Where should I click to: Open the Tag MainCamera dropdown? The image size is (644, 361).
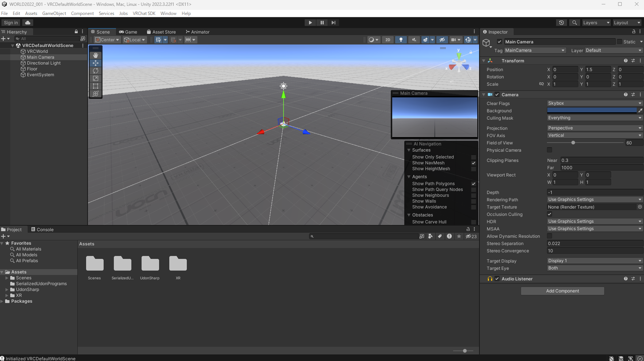click(535, 50)
